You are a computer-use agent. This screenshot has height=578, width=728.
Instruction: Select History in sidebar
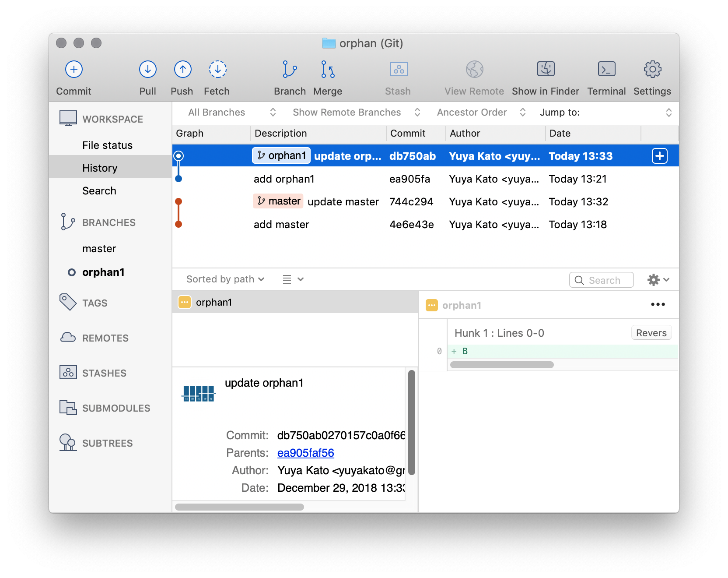[110, 166]
